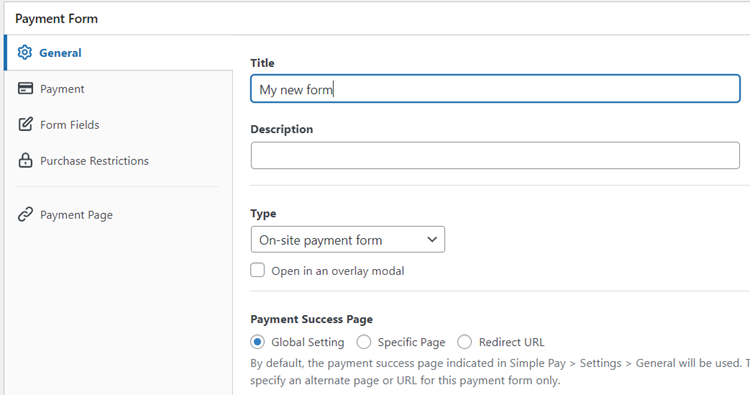The width and height of the screenshot is (750, 395).
Task: Focus the Title input field
Action: (495, 88)
